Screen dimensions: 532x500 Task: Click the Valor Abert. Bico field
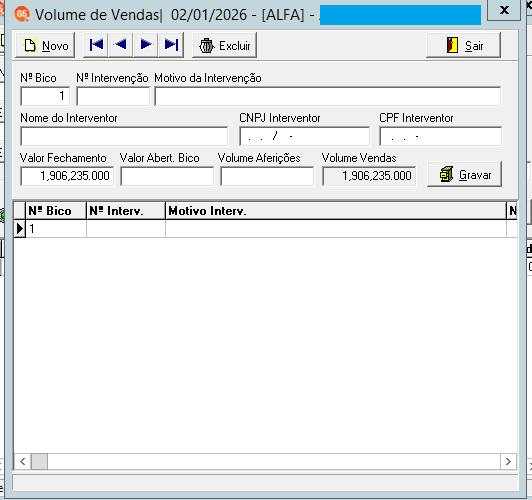pos(167,176)
